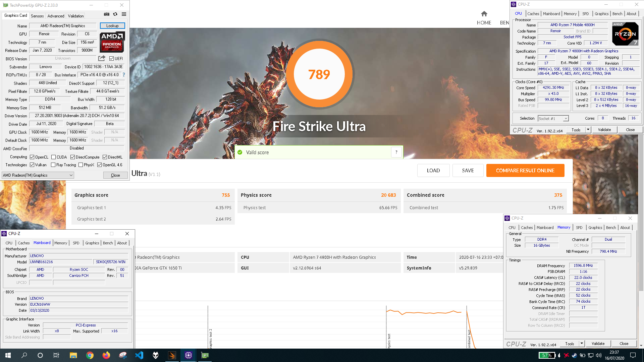644x362 pixels.
Task: Click the orange 789 score circle
Action: (319, 74)
